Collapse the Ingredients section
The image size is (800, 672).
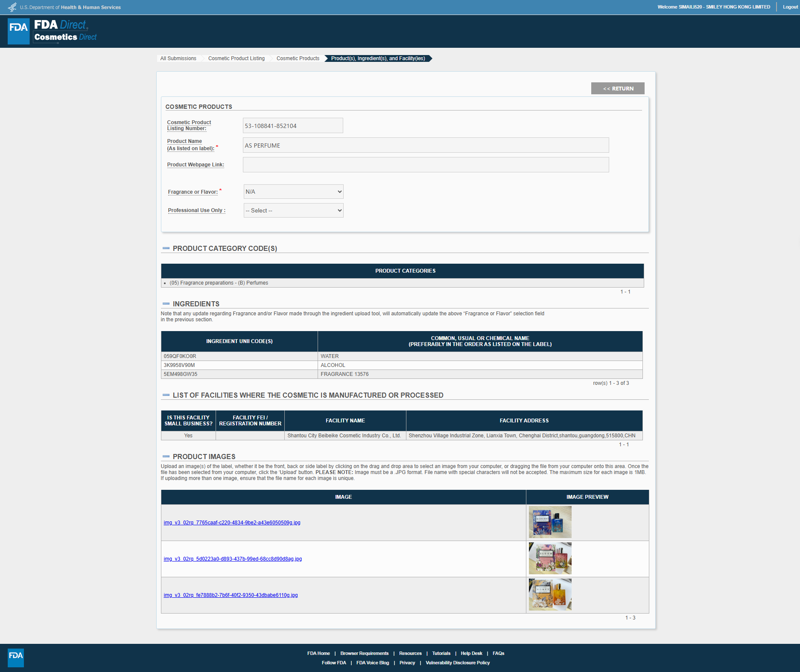[166, 304]
